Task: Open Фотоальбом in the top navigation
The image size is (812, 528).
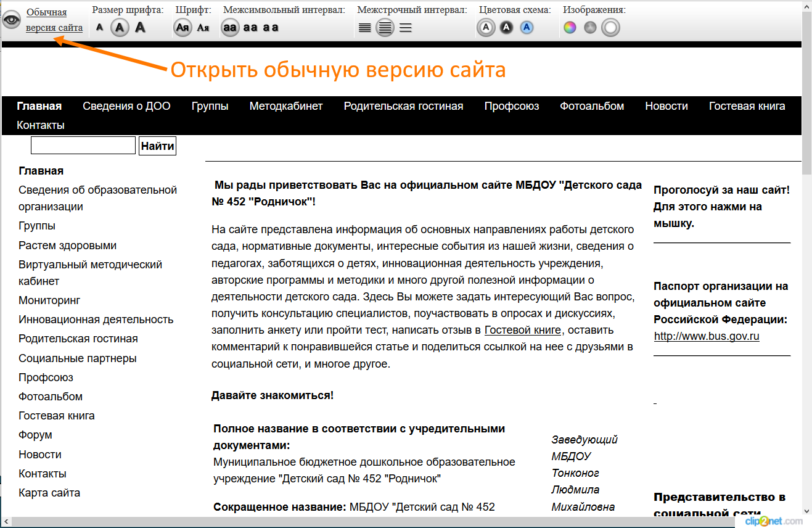Action: 592,106
